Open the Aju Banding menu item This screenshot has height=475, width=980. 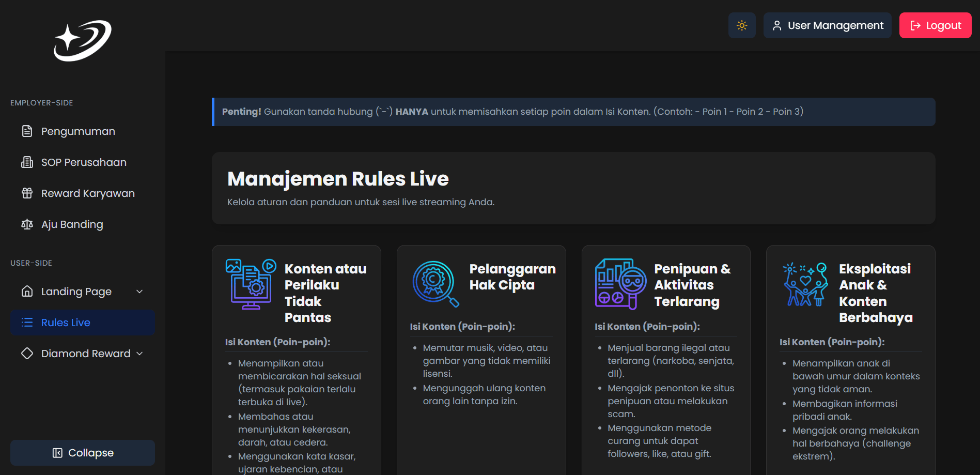72,224
